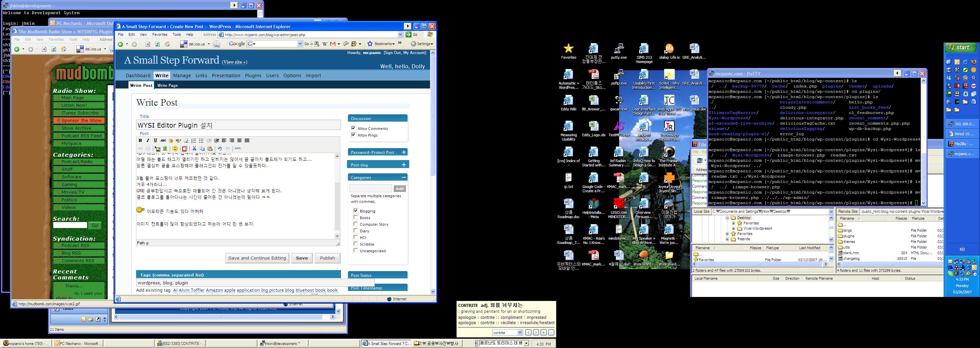The image size is (980, 348).
Task: Toggle Allow Comments checkbox
Action: point(353,128)
